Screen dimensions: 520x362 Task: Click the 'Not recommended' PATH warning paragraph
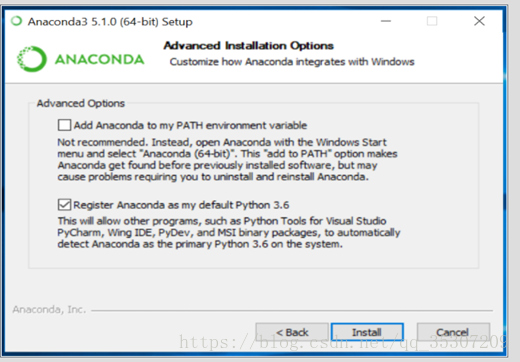(x=227, y=159)
